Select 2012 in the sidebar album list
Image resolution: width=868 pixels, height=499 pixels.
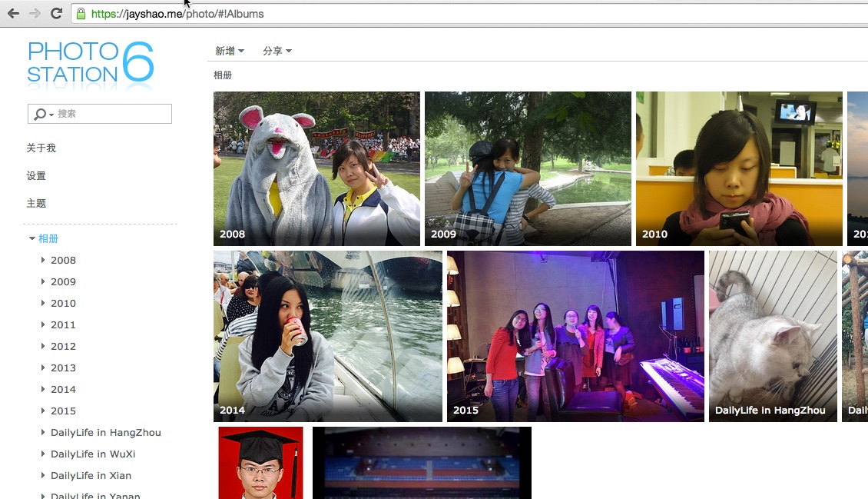click(63, 346)
